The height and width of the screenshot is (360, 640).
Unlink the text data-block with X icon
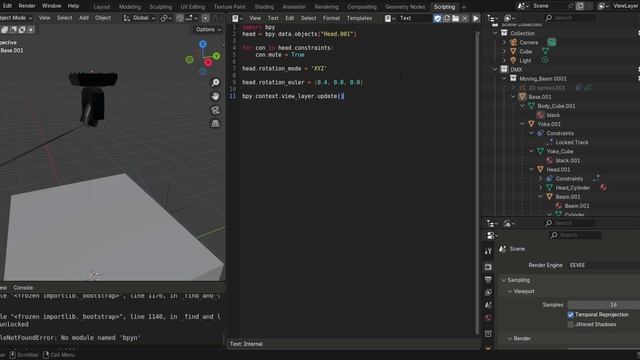coord(464,18)
